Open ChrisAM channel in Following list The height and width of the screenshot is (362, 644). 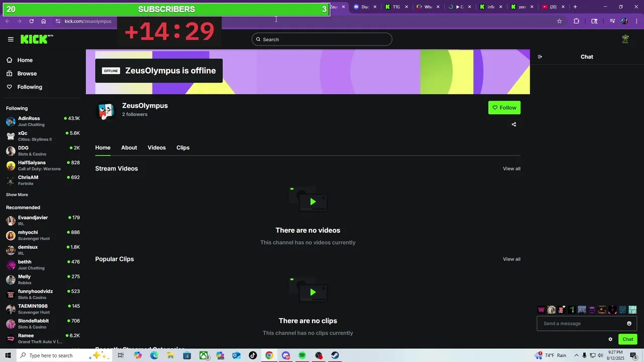(x=43, y=180)
